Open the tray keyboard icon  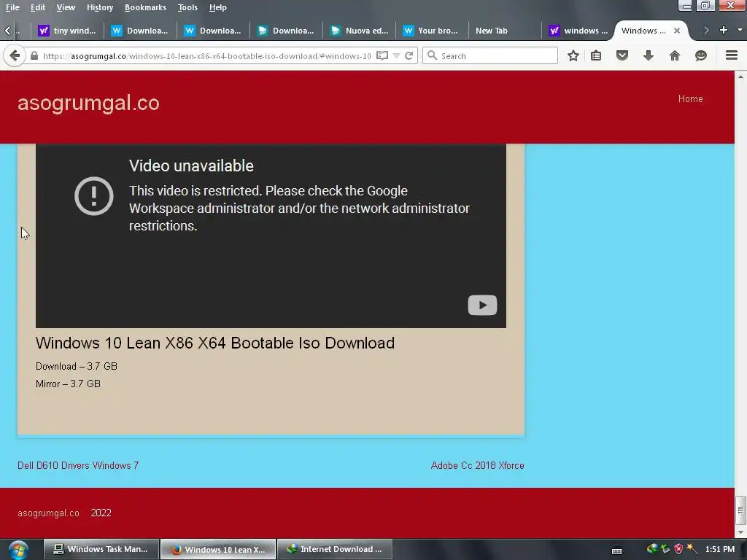pos(617,551)
